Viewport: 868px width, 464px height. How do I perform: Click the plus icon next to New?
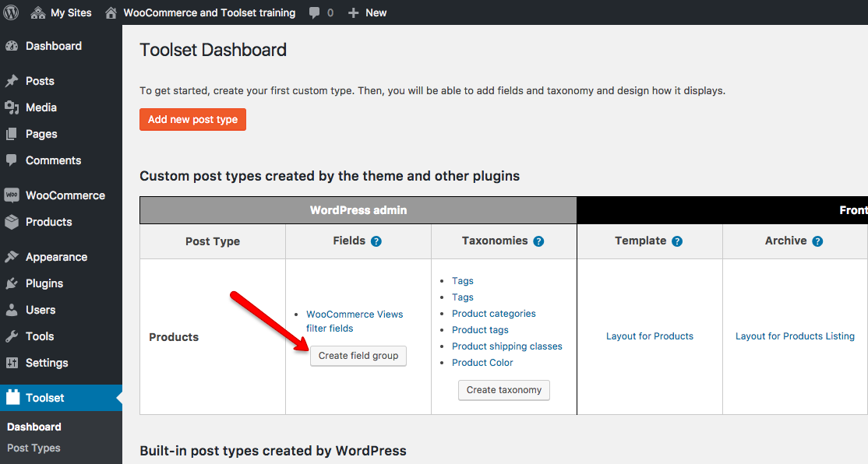(353, 12)
